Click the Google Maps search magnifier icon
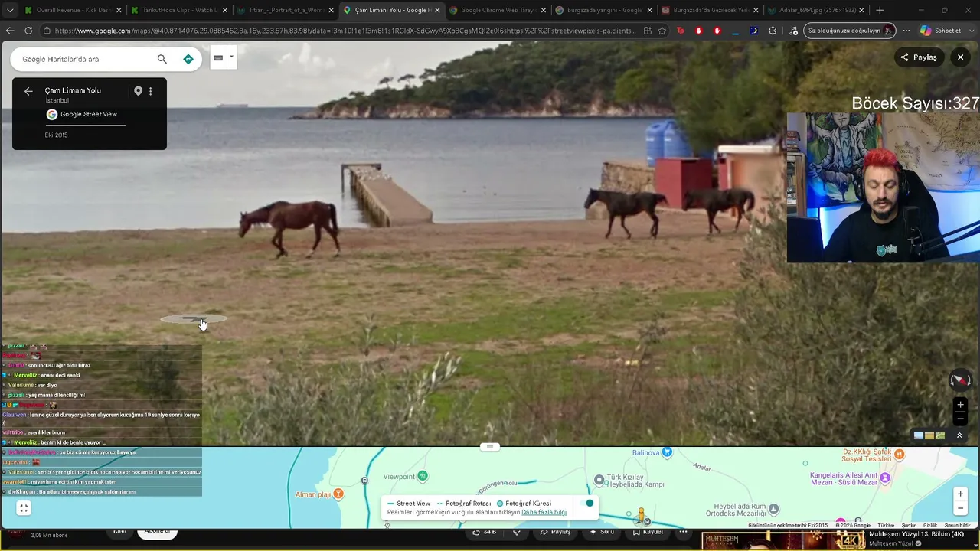The width and height of the screenshot is (980, 551). (x=162, y=59)
